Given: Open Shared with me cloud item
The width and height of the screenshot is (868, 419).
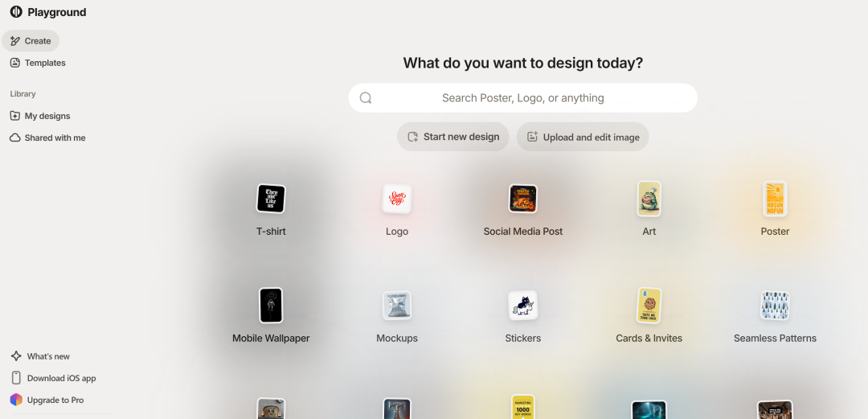Looking at the screenshot, I should (x=47, y=138).
